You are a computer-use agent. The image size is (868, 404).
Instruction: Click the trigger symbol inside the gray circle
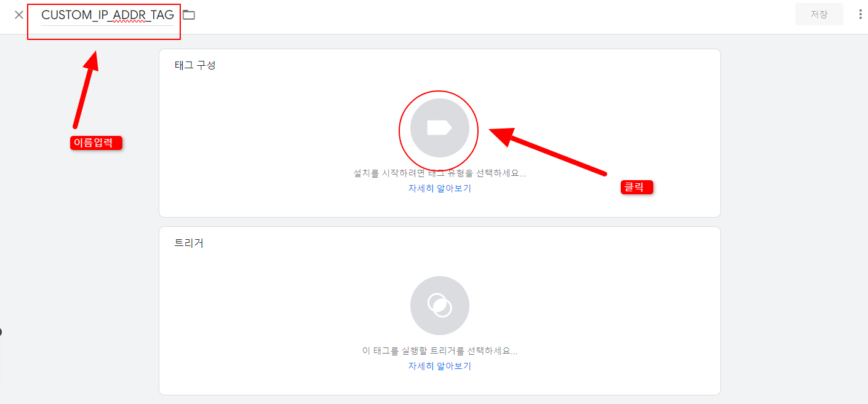(x=439, y=305)
